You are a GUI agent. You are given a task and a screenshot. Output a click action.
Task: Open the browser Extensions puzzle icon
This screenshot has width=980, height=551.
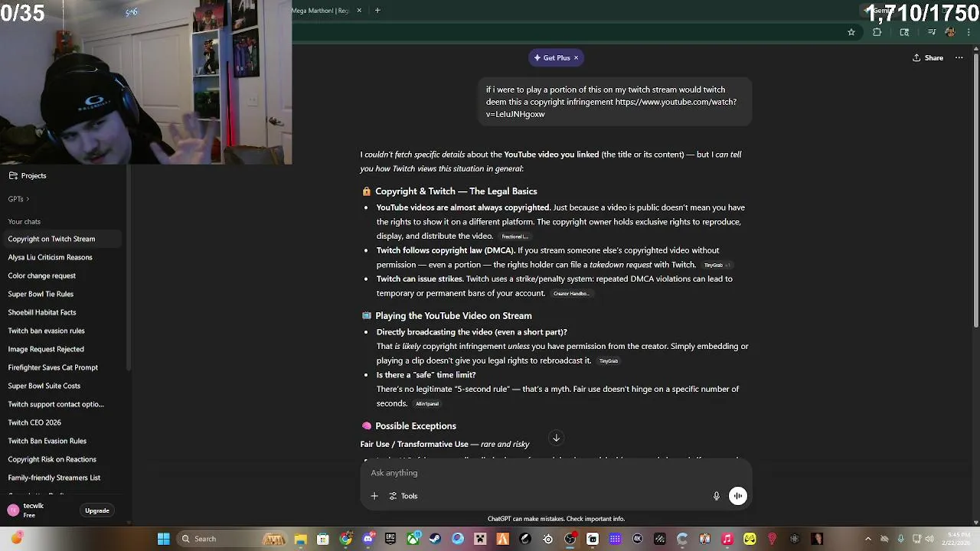coord(877,32)
